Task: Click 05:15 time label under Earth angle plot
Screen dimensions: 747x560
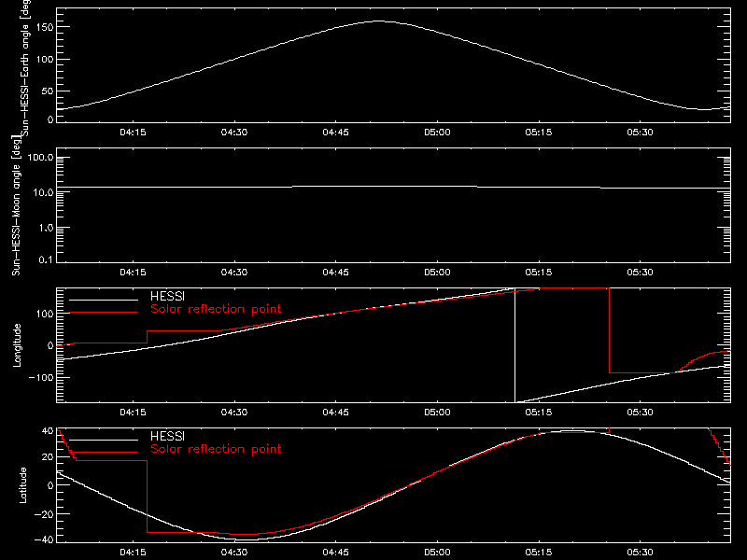Action: 539,133
